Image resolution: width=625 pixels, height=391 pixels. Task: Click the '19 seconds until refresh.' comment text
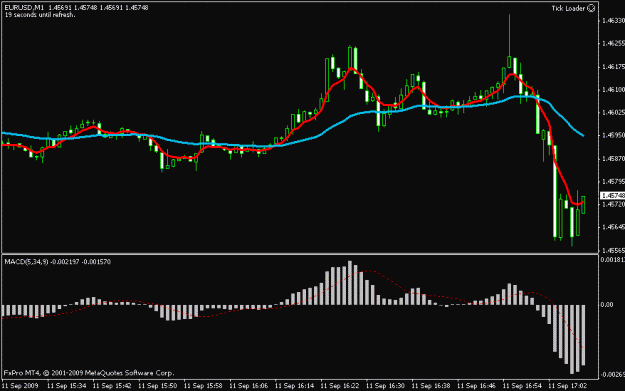pyautogui.click(x=40, y=15)
